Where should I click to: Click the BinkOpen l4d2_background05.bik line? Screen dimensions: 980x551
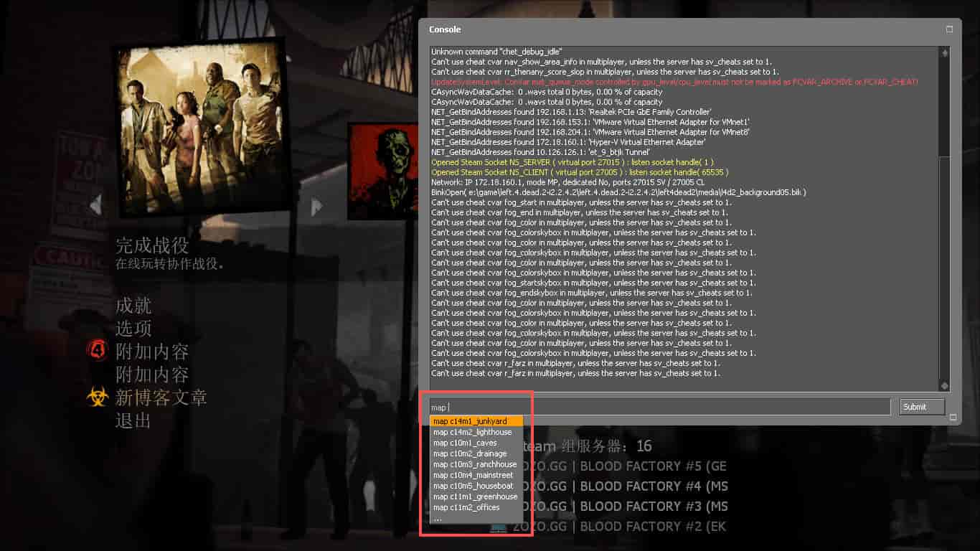click(618, 192)
